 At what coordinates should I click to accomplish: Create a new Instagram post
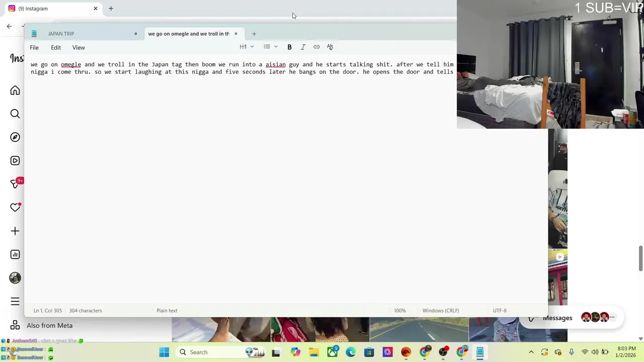pyautogui.click(x=15, y=231)
